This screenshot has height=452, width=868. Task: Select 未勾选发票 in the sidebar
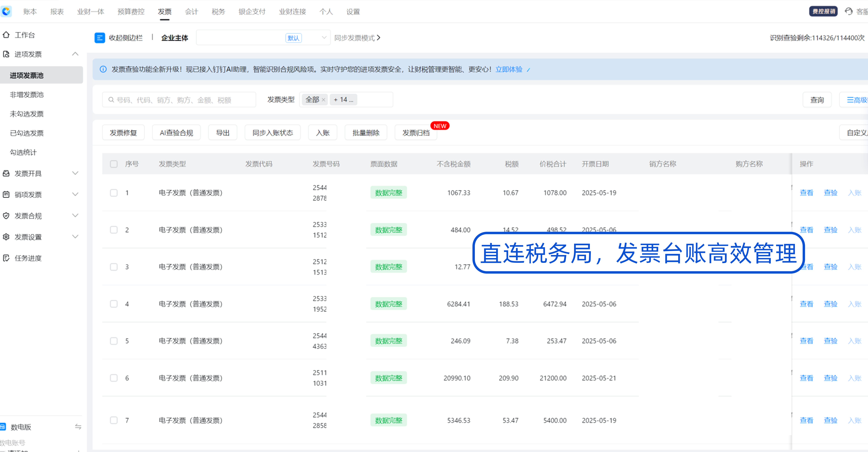pyautogui.click(x=27, y=114)
